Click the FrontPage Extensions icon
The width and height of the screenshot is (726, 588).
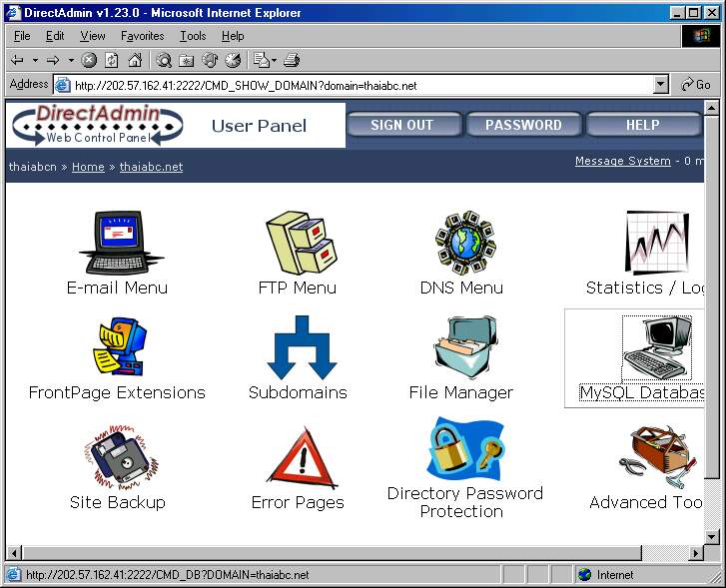tap(117, 347)
